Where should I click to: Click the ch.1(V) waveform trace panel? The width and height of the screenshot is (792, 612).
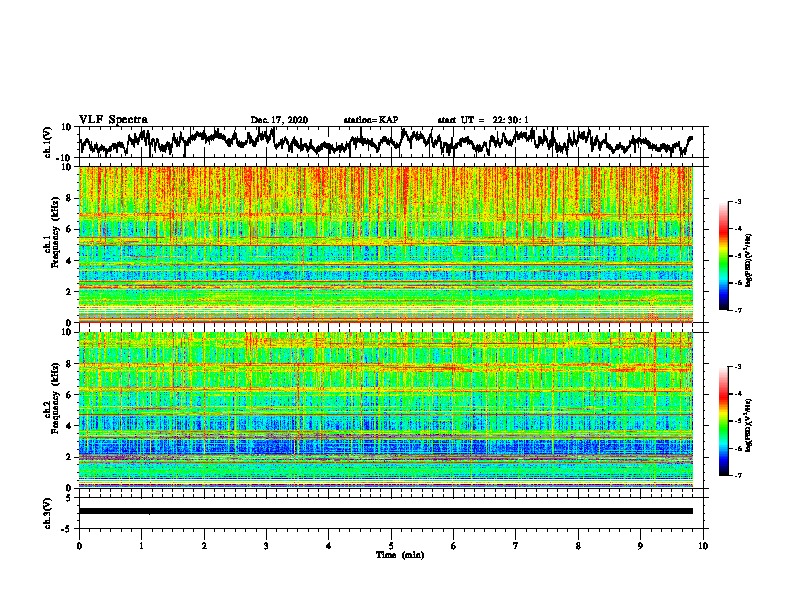click(393, 142)
